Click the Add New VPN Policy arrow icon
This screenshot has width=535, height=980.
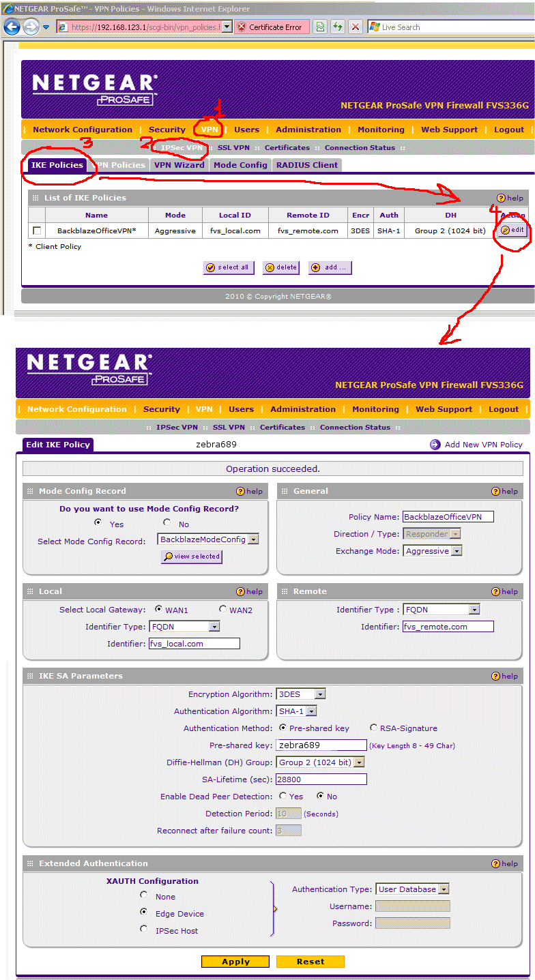pyautogui.click(x=435, y=444)
